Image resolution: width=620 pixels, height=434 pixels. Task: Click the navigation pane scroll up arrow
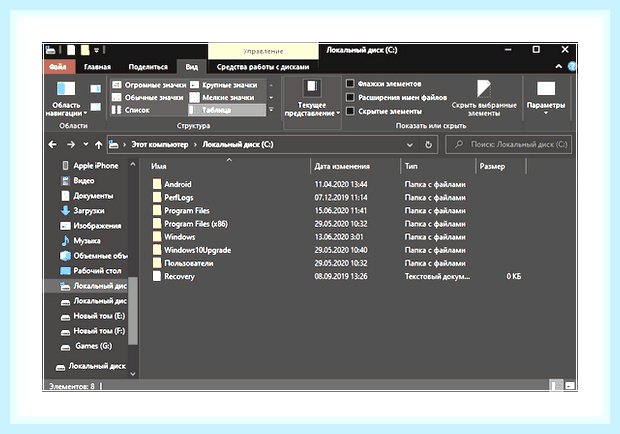pyautogui.click(x=133, y=164)
